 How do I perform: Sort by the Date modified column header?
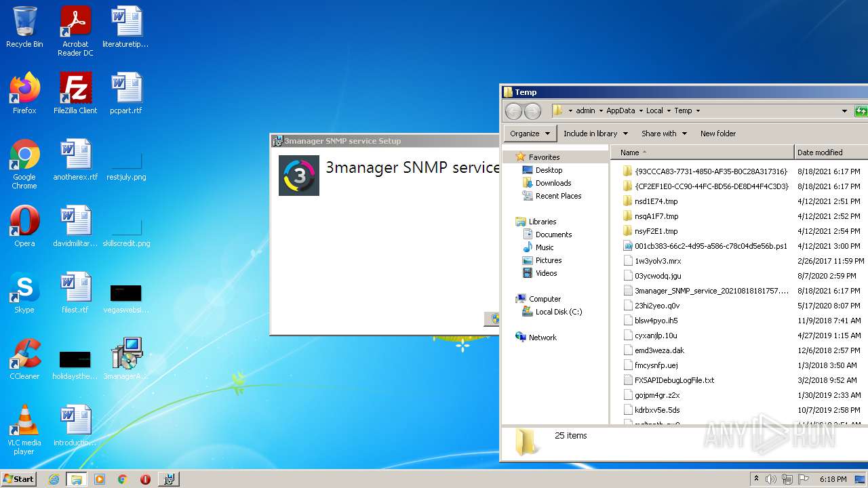[x=831, y=152]
